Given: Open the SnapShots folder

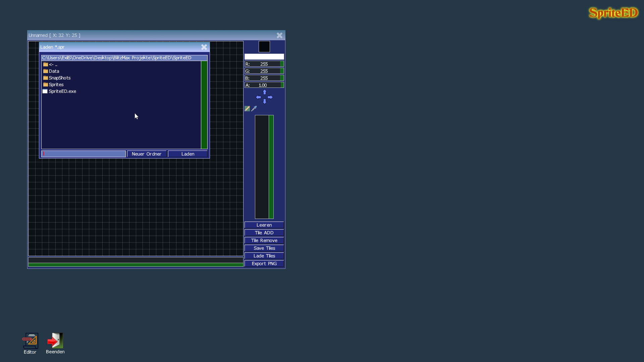Looking at the screenshot, I should (59, 78).
